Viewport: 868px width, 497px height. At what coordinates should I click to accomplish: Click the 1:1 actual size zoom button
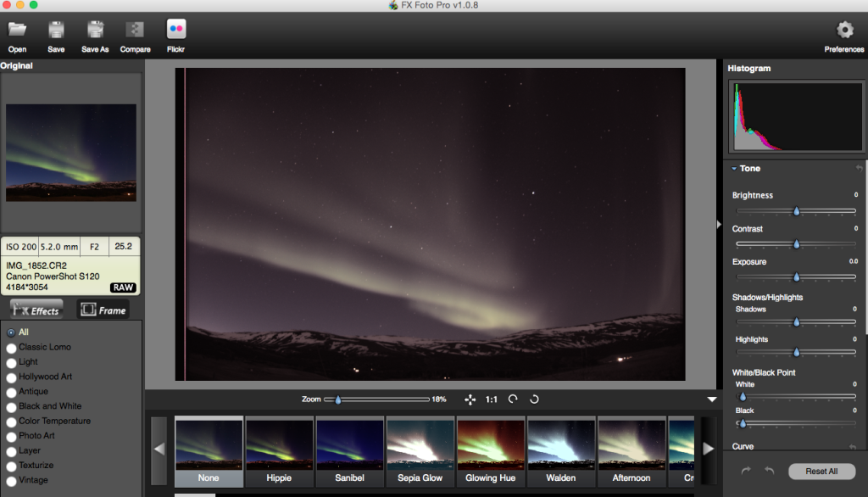tap(492, 399)
